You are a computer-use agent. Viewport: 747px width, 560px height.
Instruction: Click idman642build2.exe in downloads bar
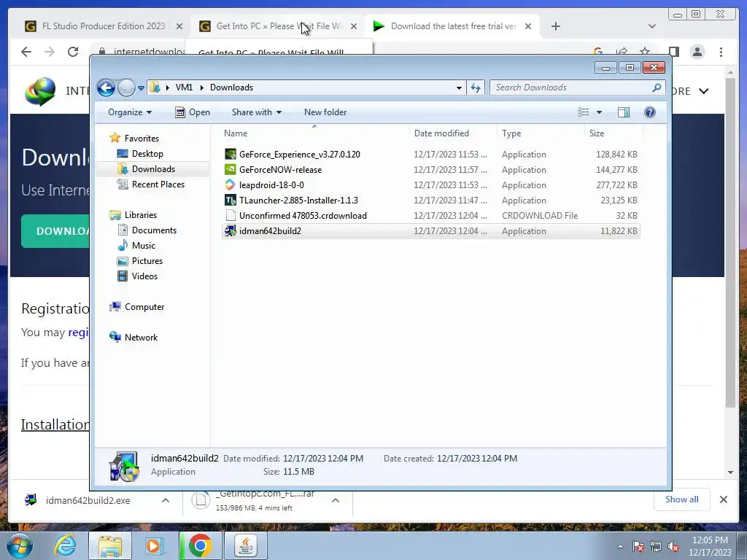click(x=88, y=500)
